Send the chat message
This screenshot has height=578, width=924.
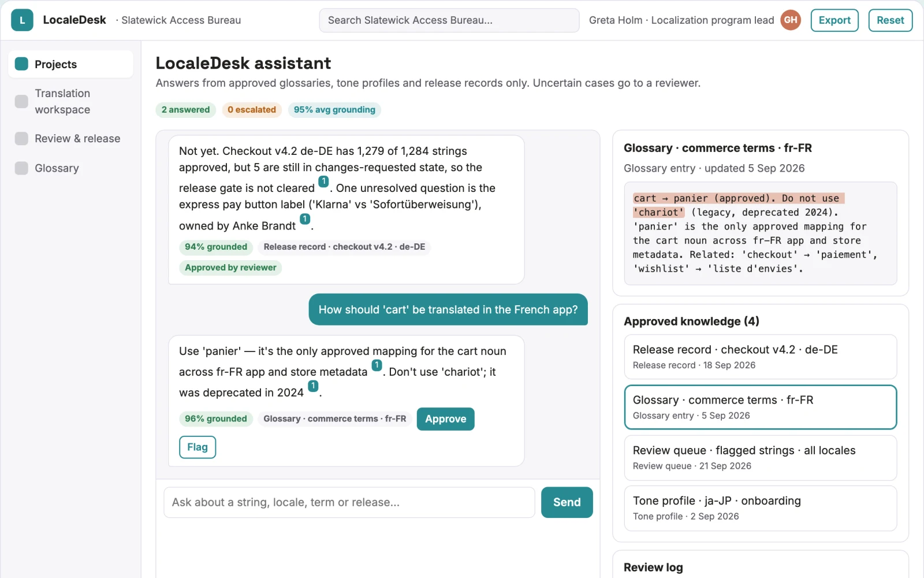[x=567, y=502]
